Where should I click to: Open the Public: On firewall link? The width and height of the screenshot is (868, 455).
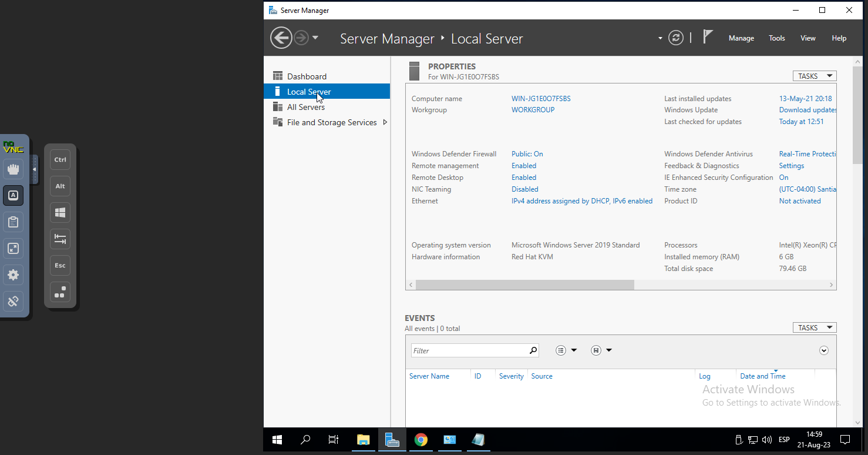click(x=527, y=154)
